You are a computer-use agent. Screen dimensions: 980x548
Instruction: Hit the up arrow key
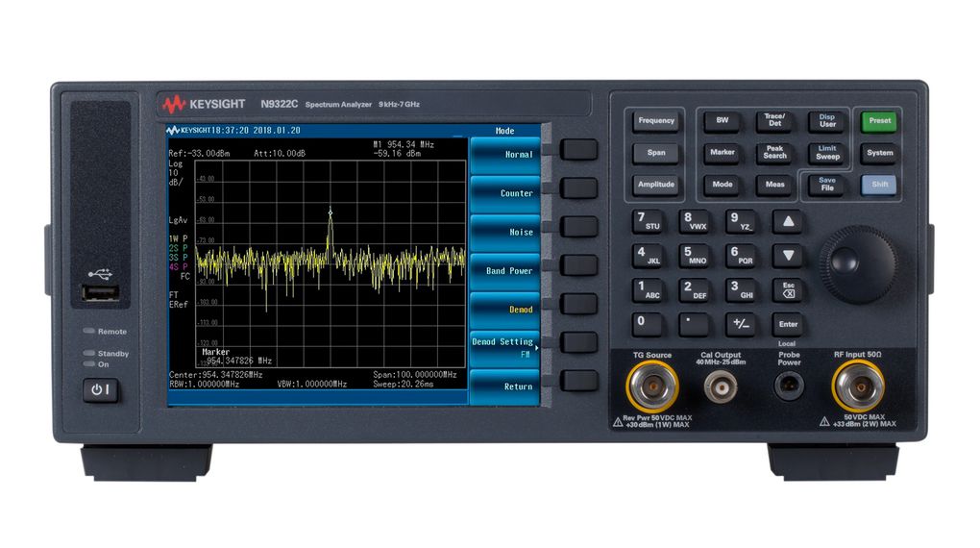pos(788,221)
